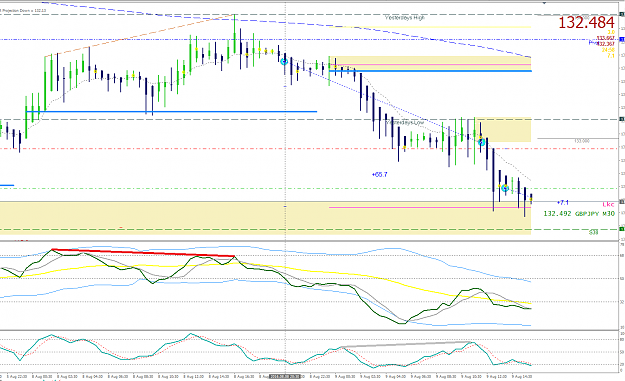Select the grey divergence trendline in the stochastic window

[x=407, y=344]
